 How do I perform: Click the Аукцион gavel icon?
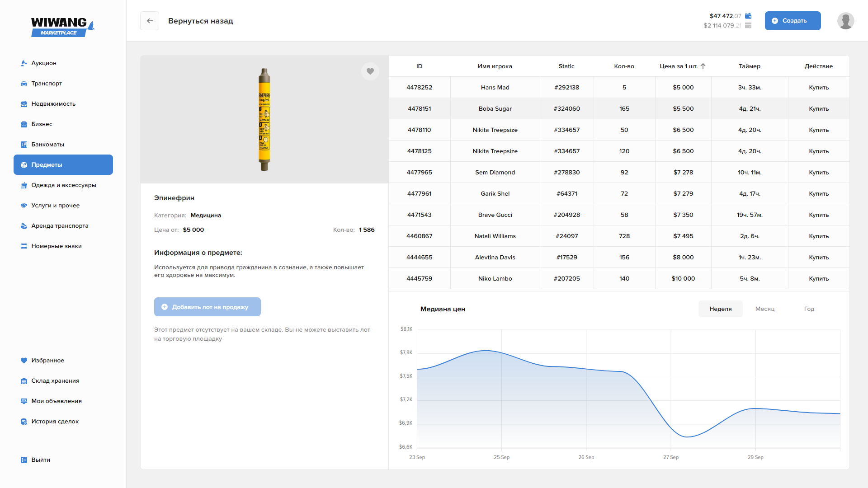click(24, 63)
